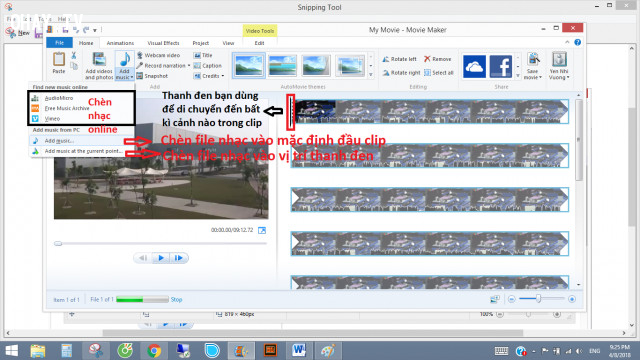The width and height of the screenshot is (640, 360).
Task: Click the Snapshot tool icon
Action: (140, 76)
